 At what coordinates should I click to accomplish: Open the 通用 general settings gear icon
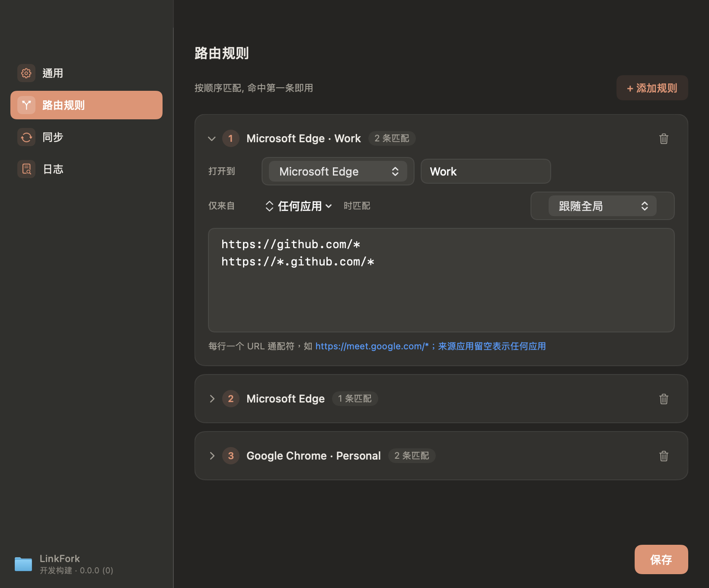pos(26,73)
